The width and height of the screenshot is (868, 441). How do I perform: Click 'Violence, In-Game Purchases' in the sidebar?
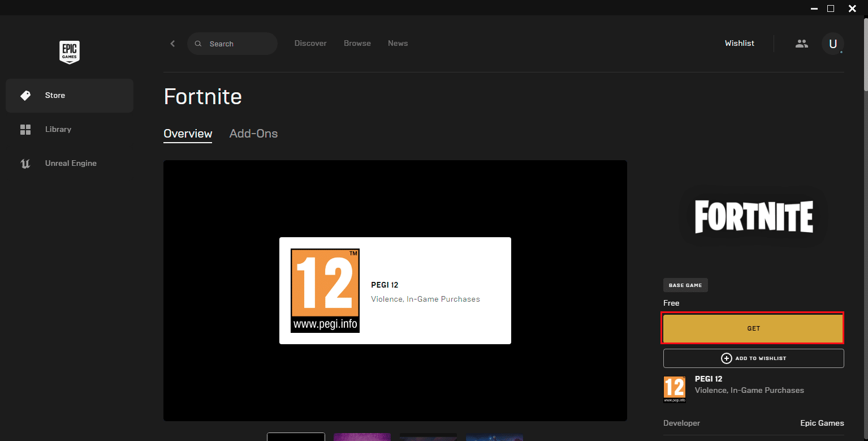tap(749, 390)
